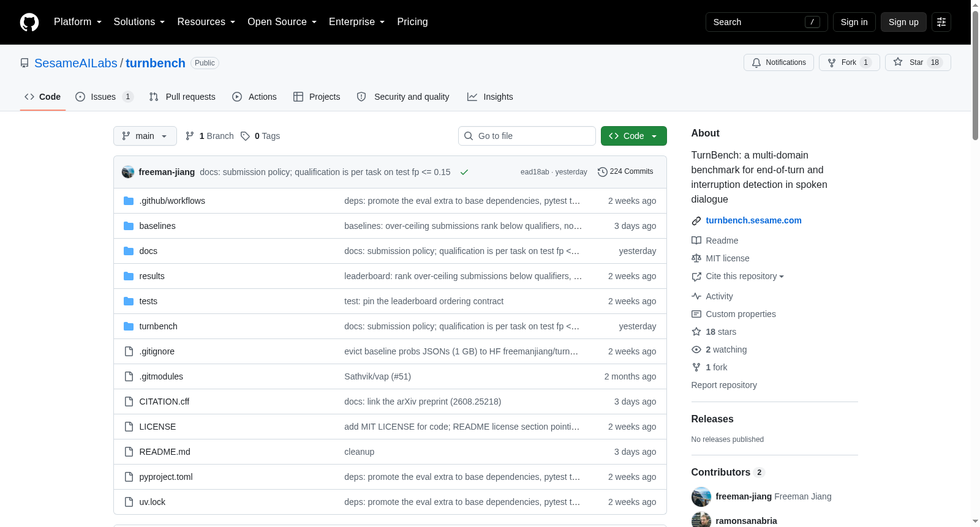This screenshot has height=527, width=980.
Task: Click freeman-jiang contributor avatar
Action: (701, 496)
